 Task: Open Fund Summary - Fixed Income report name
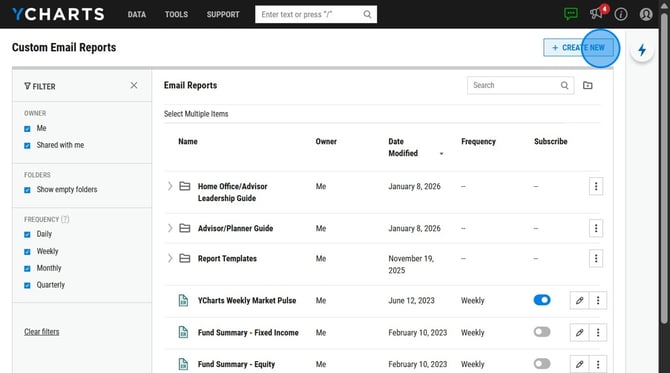pyautogui.click(x=248, y=332)
